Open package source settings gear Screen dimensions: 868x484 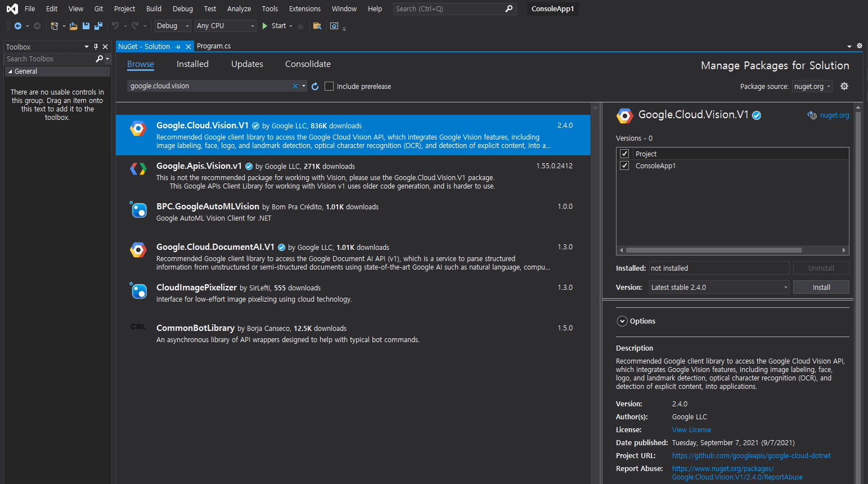coord(844,86)
